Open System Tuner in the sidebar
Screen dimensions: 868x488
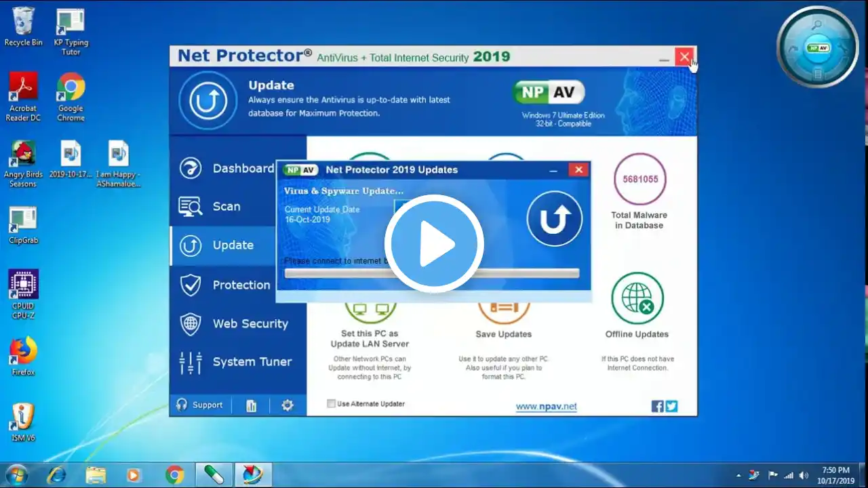(239, 362)
